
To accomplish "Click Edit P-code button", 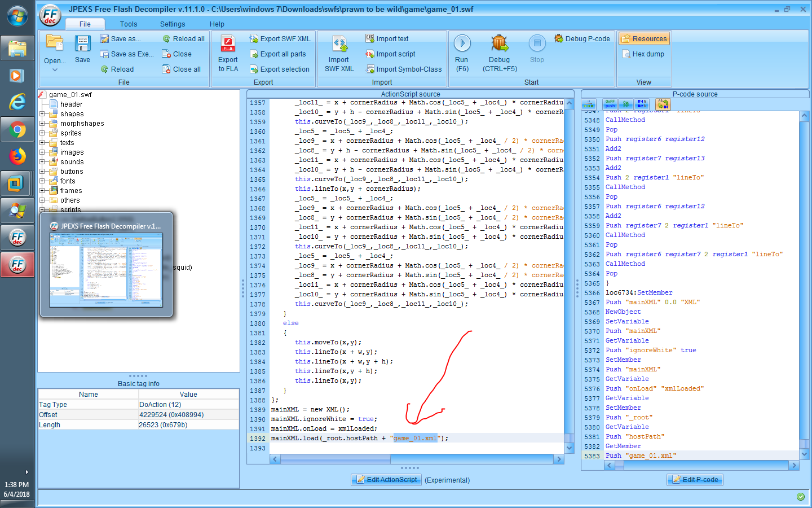I will coord(695,480).
